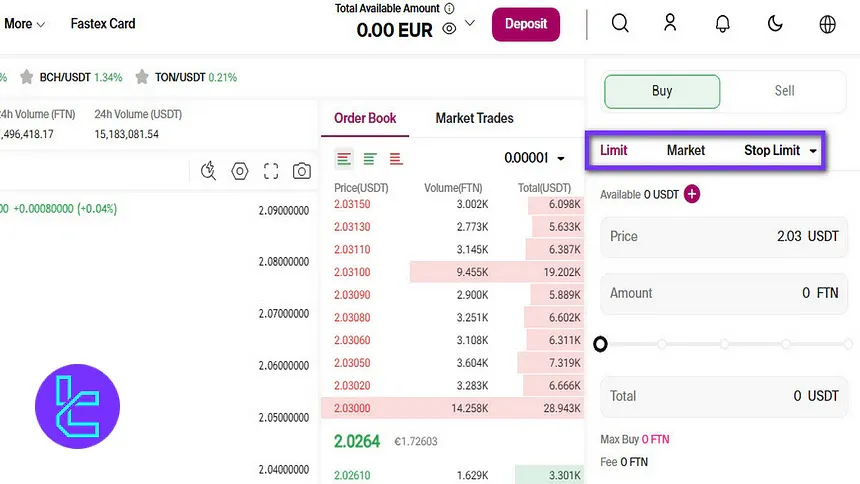Select ask price 2.03100 row

click(x=452, y=272)
